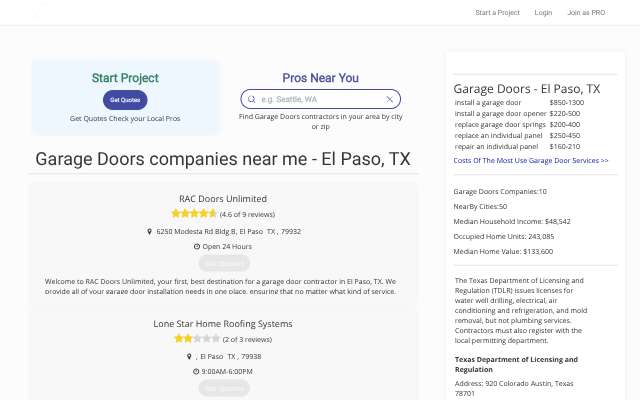
Task: Open the Lone Star Home Roofing Systems listing title
Action: (223, 324)
